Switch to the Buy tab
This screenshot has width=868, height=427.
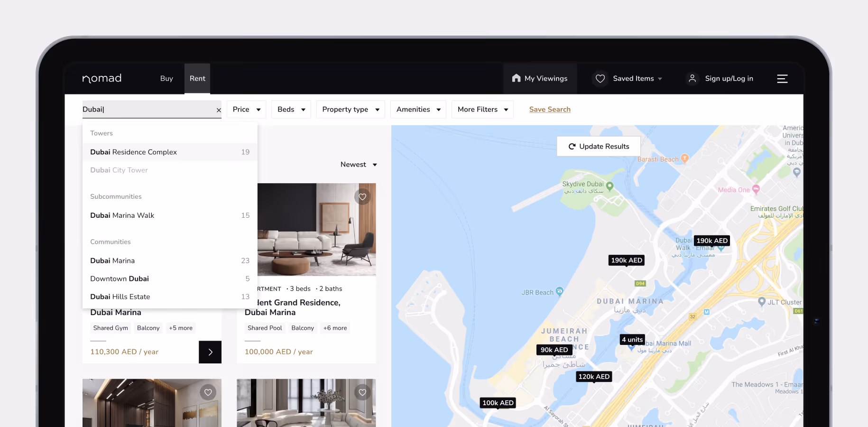[x=166, y=79]
